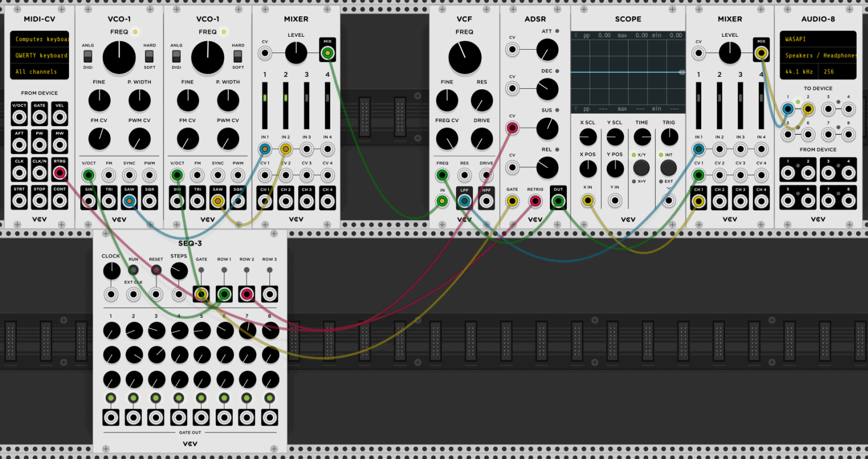Toggle the VCO-1 ANLG/DIGI switch
Screen dimensions: 868x459
pyautogui.click(x=88, y=57)
